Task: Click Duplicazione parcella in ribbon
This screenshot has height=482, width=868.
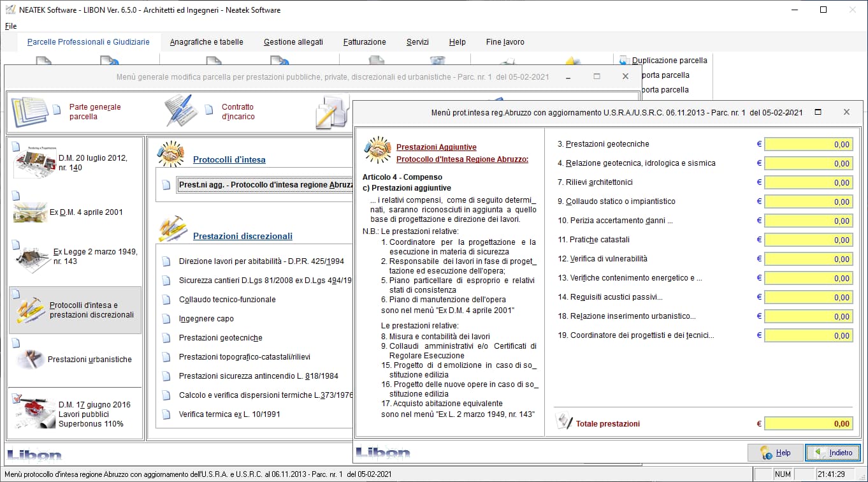Action: 669,61
